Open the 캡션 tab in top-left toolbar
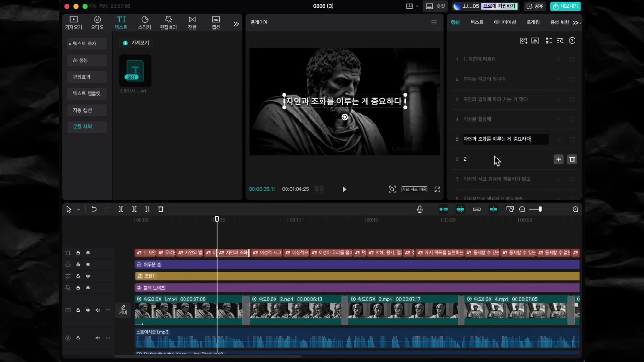 click(216, 23)
